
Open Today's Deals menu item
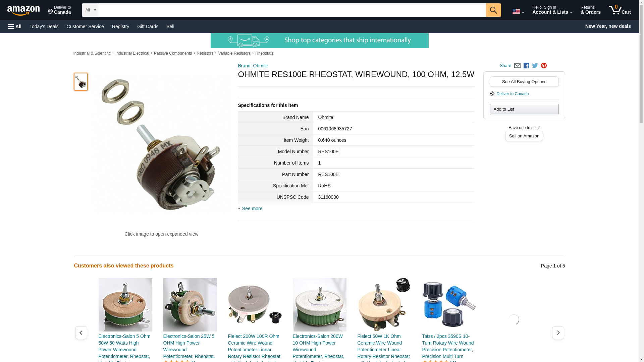pos(44,26)
